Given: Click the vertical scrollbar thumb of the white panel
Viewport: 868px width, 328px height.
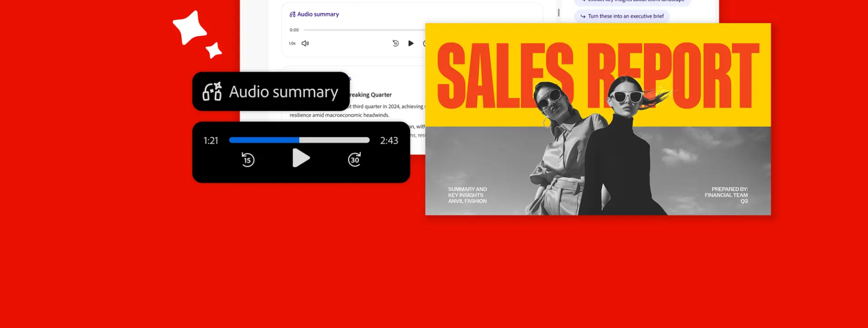Looking at the screenshot, I should coord(559,13).
